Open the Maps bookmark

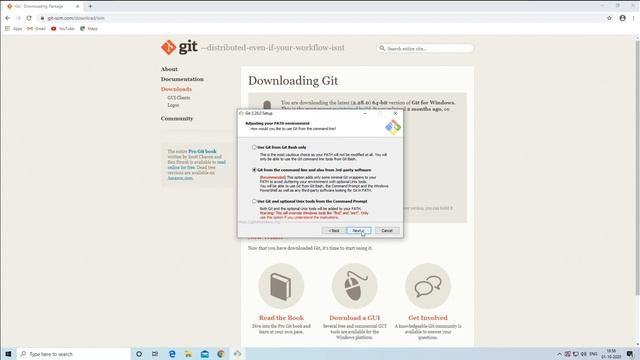[89, 29]
